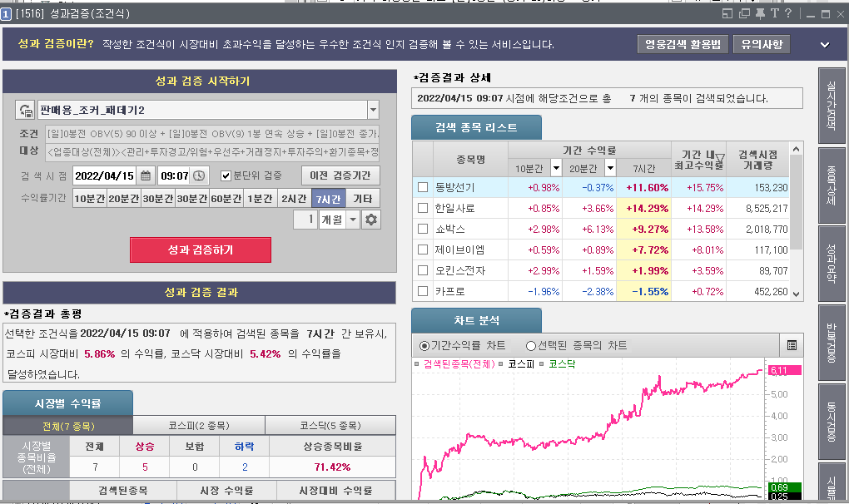This screenshot has width=849, height=504.
Task: Click the 차트 분석 tab header
Action: (x=476, y=321)
